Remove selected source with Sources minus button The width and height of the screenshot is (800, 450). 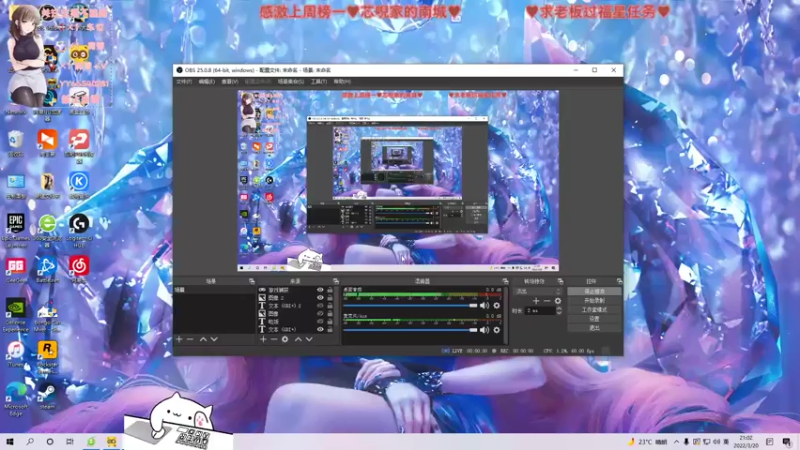point(274,339)
